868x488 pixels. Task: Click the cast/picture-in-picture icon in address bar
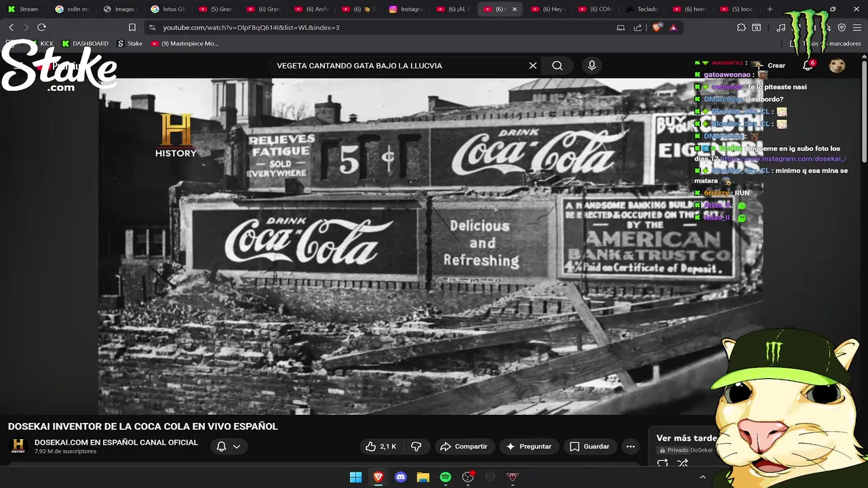620,27
